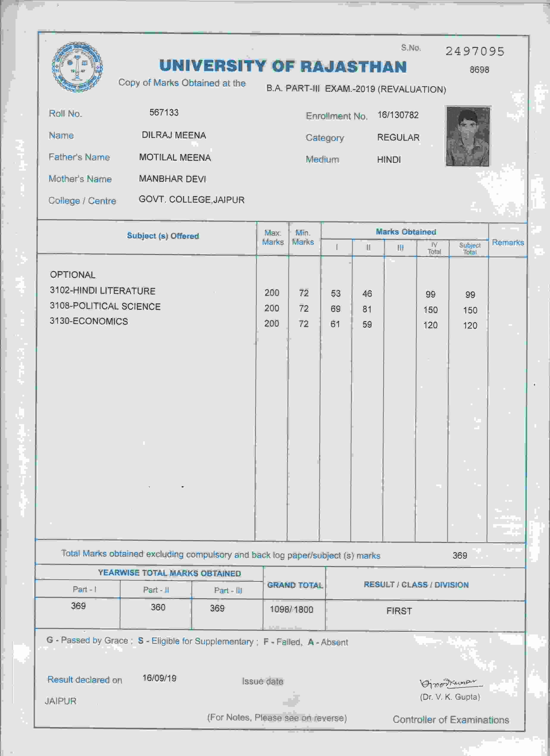Select the 3108-Political Science subject row
Image resolution: width=550 pixels, height=756 pixels.
tap(105, 306)
